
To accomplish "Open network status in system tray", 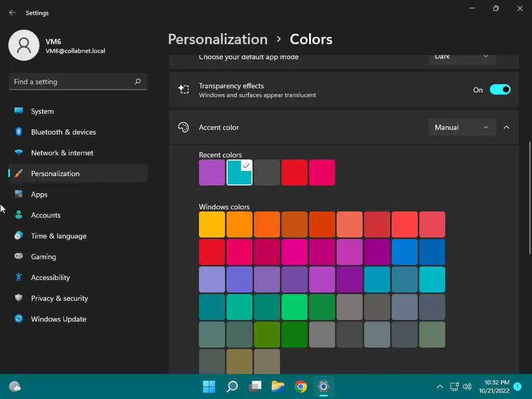I will pos(454,387).
